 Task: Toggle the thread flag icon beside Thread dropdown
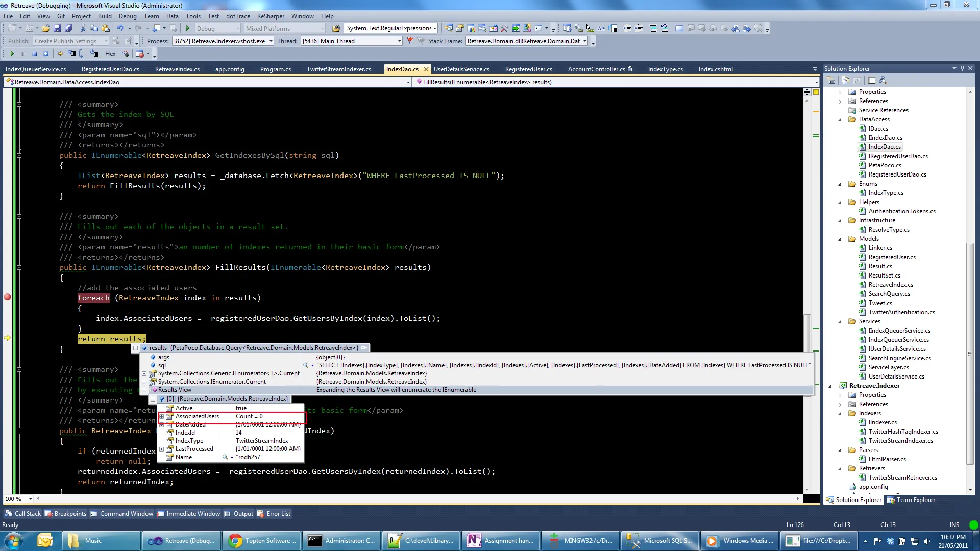(x=410, y=41)
